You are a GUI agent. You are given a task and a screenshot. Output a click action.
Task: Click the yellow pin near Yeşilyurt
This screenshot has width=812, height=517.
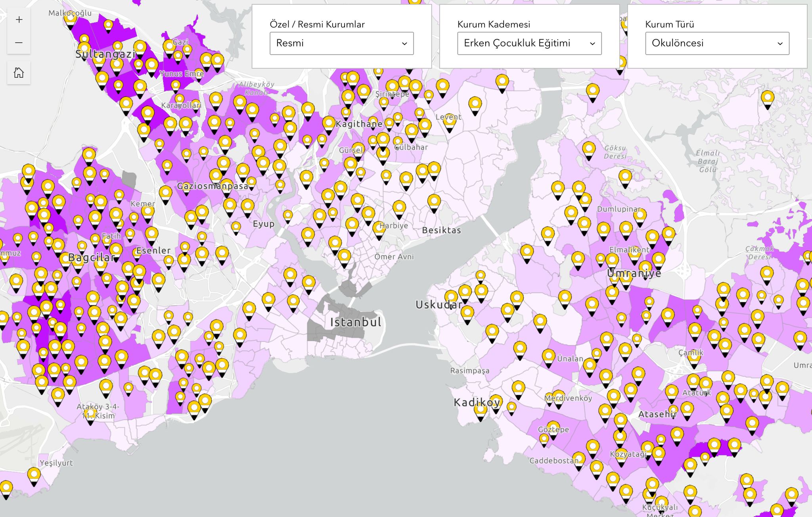(x=34, y=475)
